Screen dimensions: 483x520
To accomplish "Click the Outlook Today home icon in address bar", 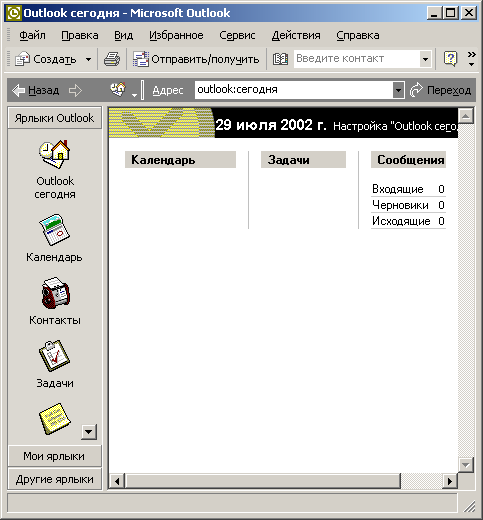I will [x=118, y=89].
